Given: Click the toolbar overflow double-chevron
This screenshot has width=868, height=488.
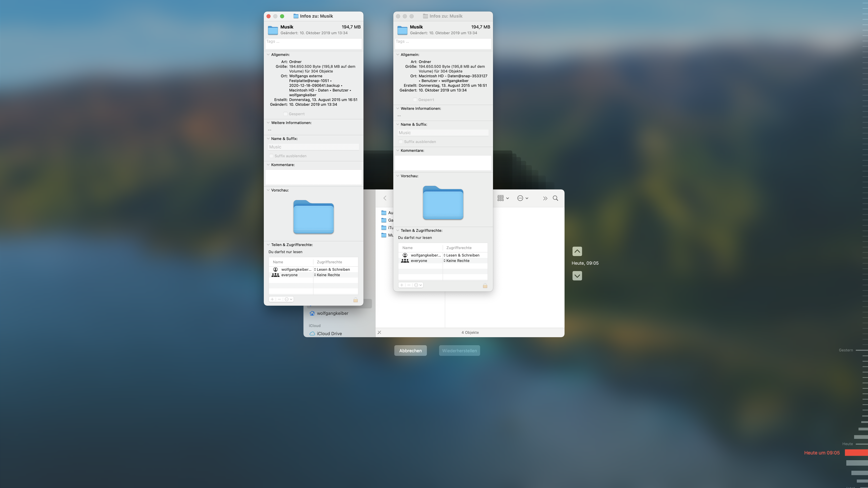Looking at the screenshot, I should pyautogui.click(x=545, y=198).
